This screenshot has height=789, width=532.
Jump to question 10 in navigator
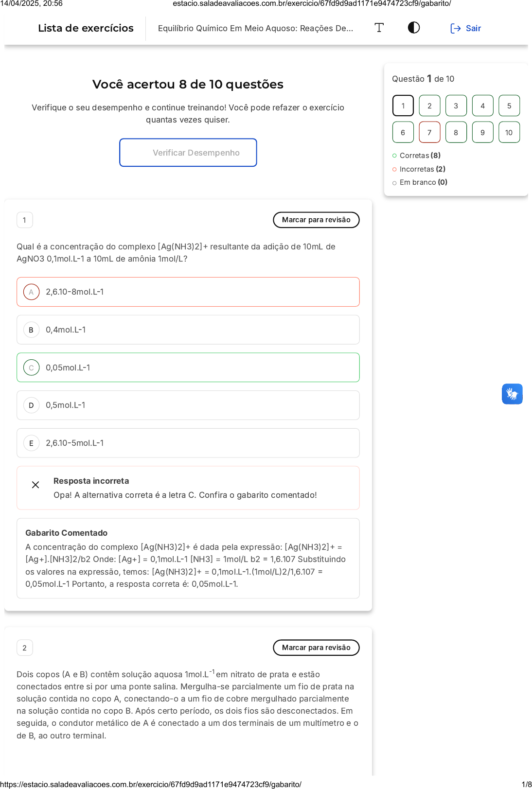[509, 132]
